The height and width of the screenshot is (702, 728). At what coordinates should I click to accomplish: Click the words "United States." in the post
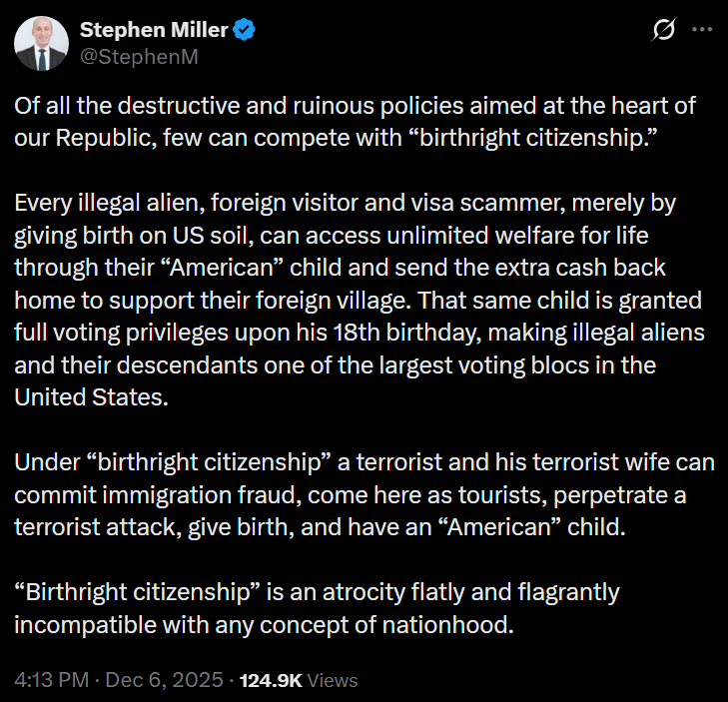pyautogui.click(x=88, y=397)
